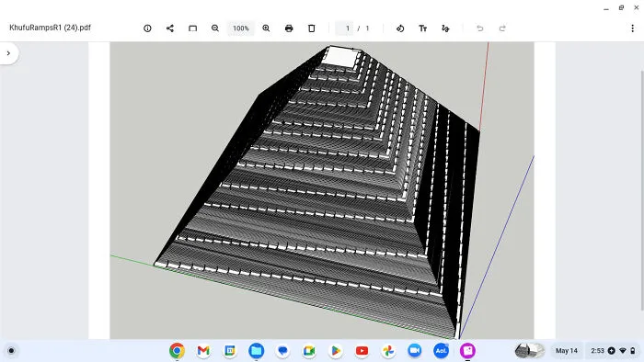644x362 pixels.
Task: Expand the side panel chevron
Action: click(x=8, y=53)
